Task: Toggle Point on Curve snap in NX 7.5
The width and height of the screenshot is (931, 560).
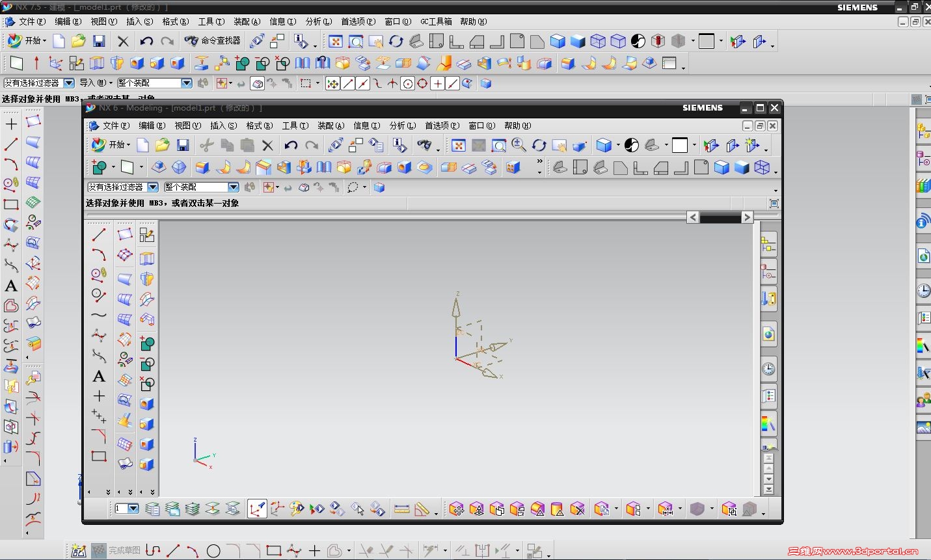Action: click(452, 83)
